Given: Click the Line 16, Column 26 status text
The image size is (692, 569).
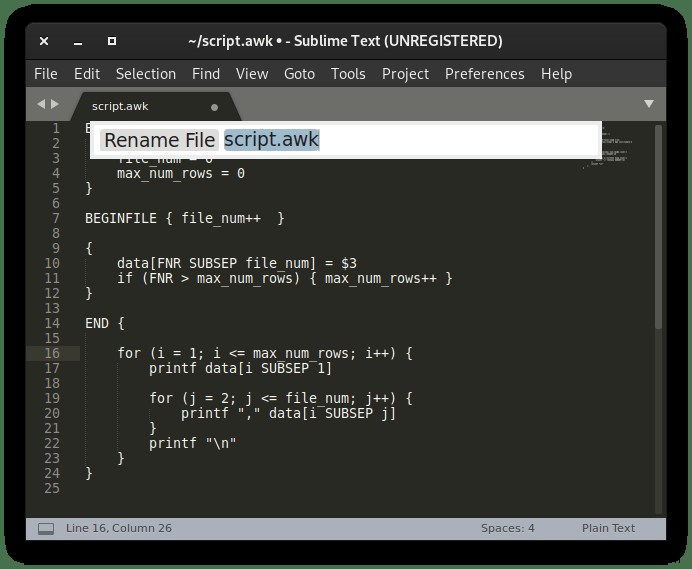Looking at the screenshot, I should [119, 528].
